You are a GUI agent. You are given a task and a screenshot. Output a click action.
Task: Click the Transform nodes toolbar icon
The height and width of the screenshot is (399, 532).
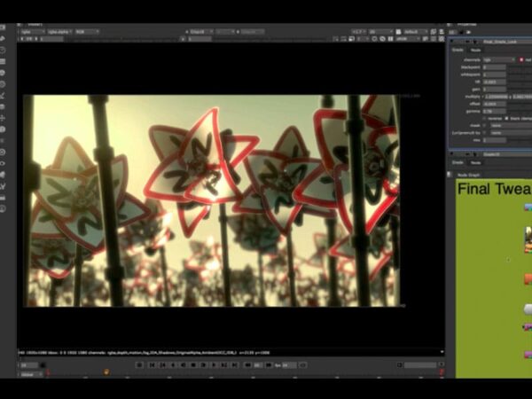3,118
